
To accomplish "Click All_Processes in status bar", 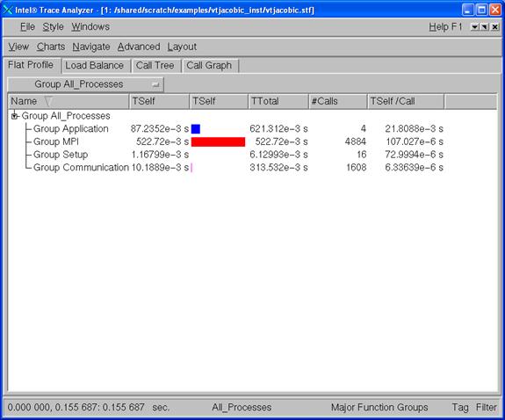I will point(242,408).
